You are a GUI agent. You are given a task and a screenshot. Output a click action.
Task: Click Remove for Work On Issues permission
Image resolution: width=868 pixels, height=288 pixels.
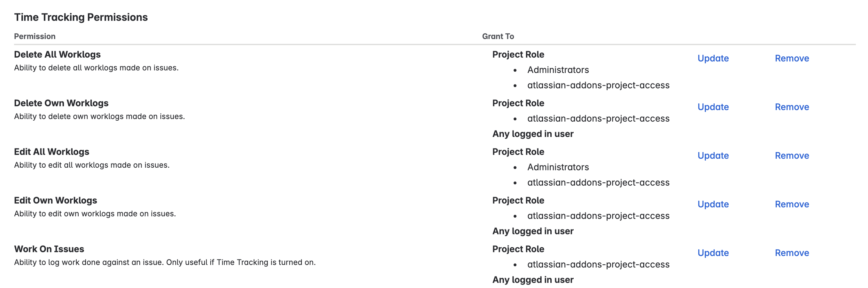click(792, 252)
